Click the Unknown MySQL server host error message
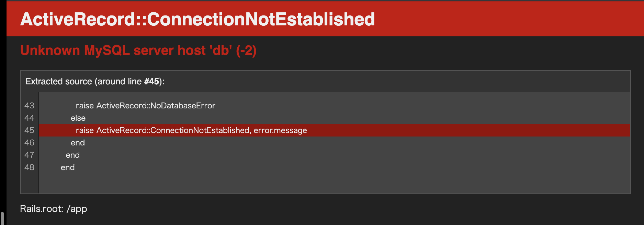This screenshot has height=225, width=644. [138, 50]
